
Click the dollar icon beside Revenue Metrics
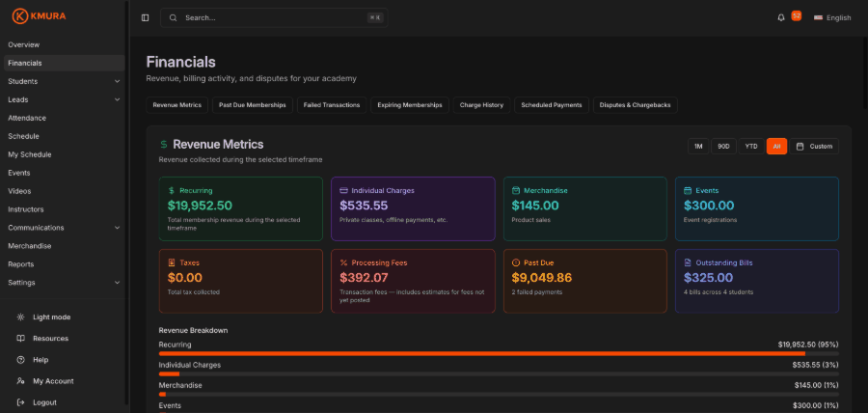163,145
